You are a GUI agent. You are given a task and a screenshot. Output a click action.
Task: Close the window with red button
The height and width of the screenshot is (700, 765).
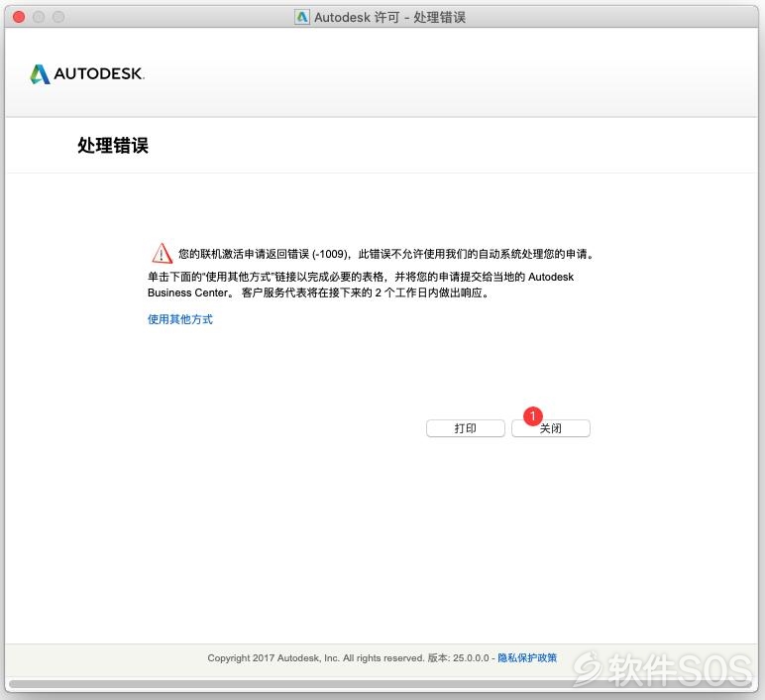(x=19, y=17)
